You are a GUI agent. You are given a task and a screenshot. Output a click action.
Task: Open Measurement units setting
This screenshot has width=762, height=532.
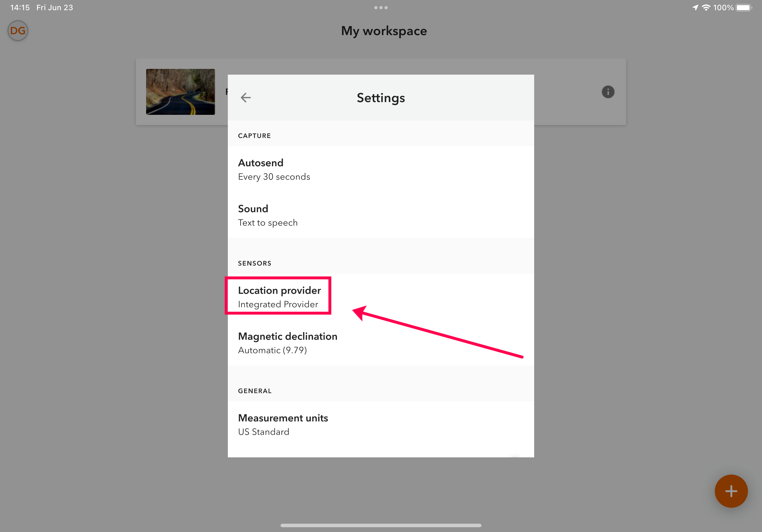coord(380,424)
